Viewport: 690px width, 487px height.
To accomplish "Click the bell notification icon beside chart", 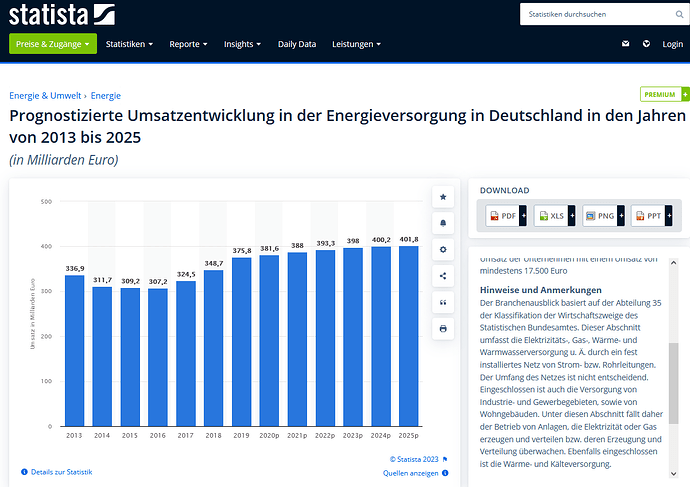I will pos(443,223).
